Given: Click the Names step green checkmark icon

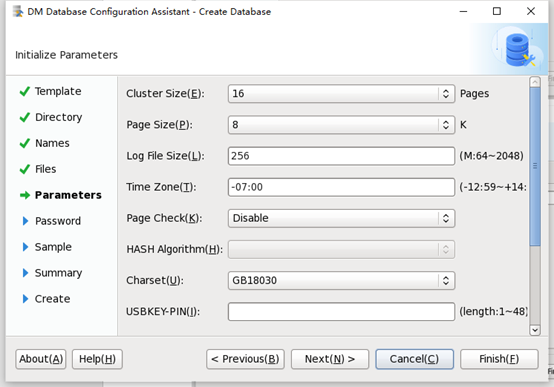Looking at the screenshot, I should (25, 143).
